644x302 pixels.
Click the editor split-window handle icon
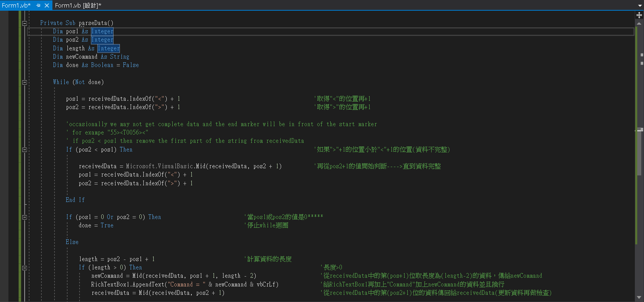[x=639, y=15]
